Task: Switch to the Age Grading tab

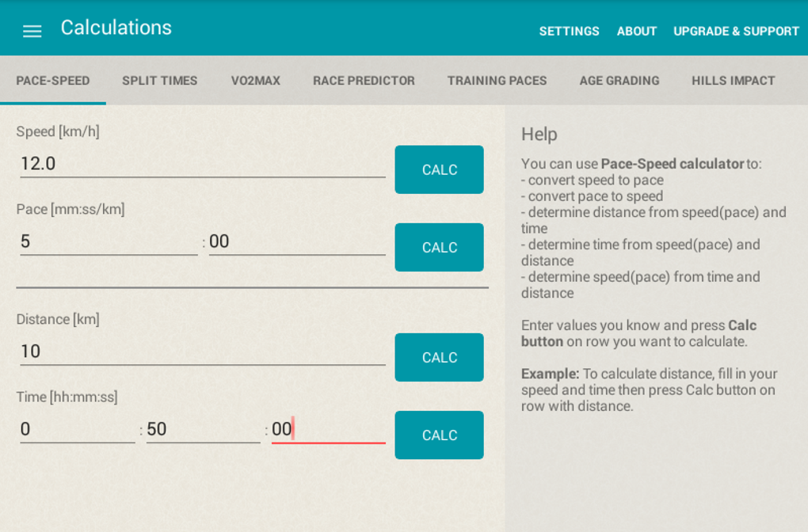Action: [619, 81]
